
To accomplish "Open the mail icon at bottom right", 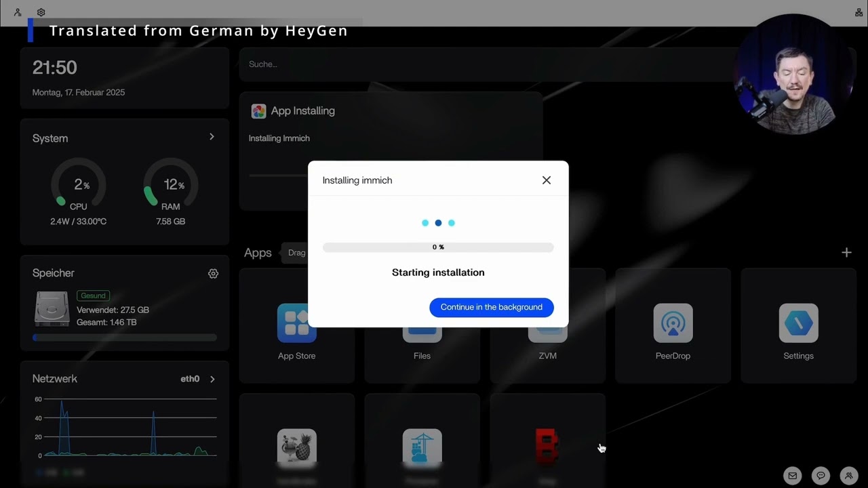I will [792, 475].
